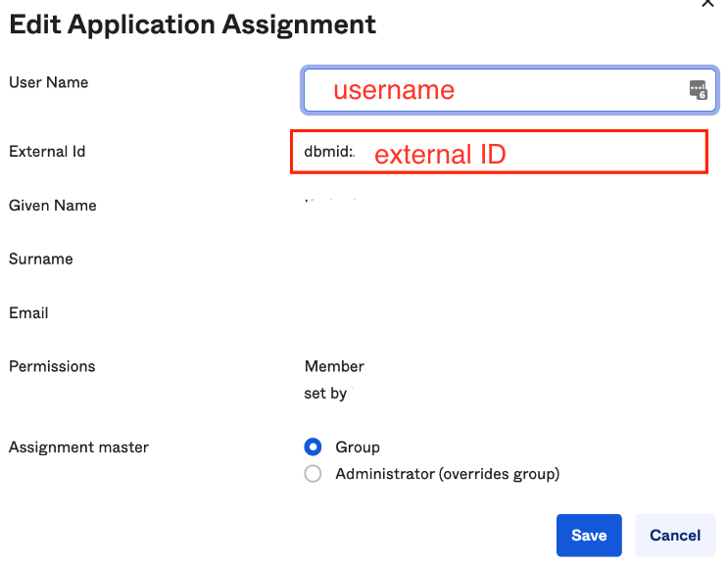
Task: Cancel editing the assignment
Action: coord(675,535)
